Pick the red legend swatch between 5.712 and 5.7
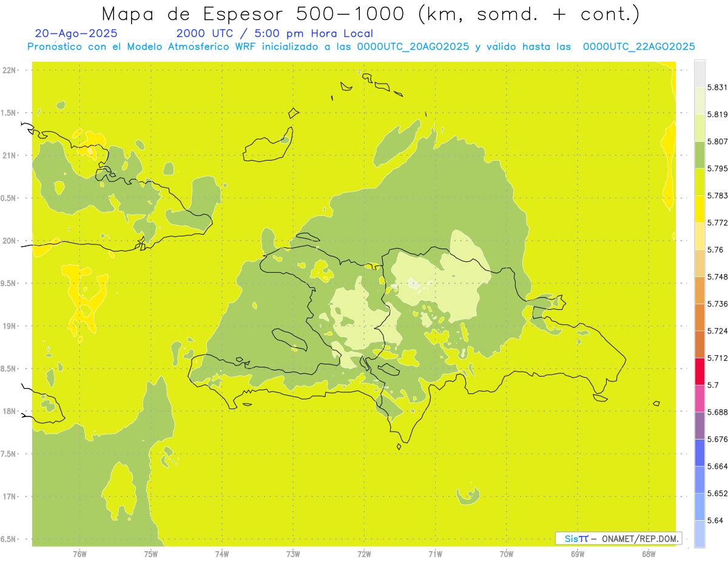This screenshot has height=562, width=728. click(x=699, y=372)
